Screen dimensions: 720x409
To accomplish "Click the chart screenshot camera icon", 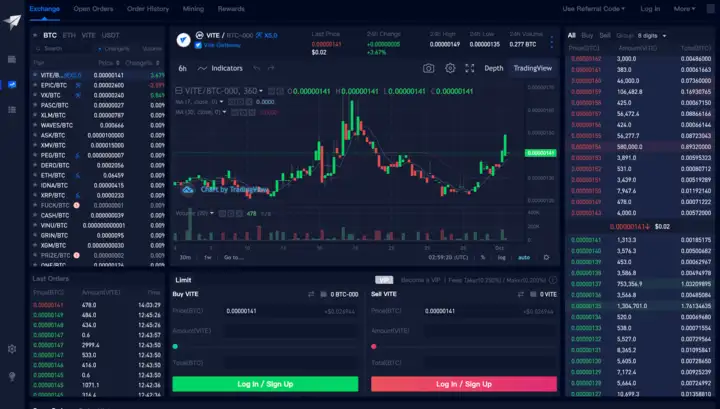I will coord(429,68).
